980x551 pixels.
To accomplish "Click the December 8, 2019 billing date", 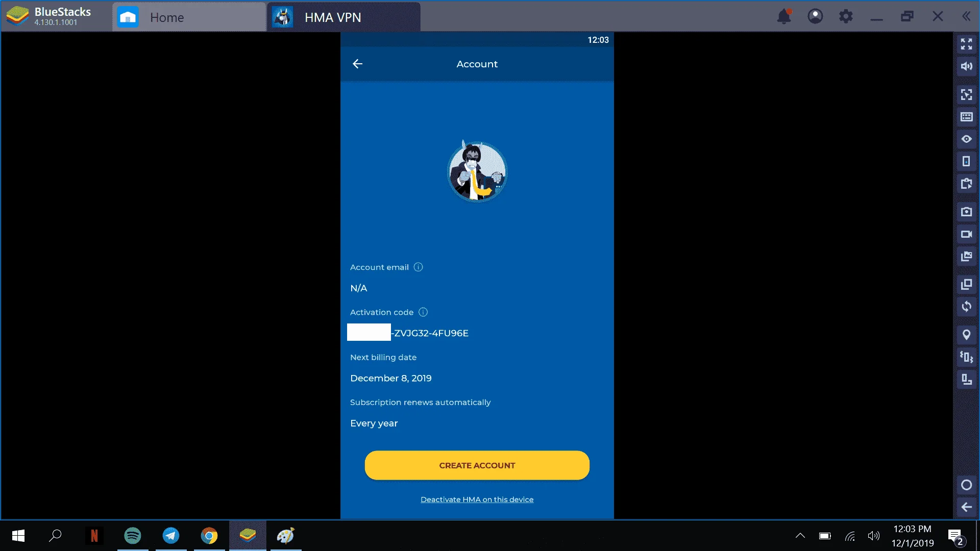I will (391, 378).
